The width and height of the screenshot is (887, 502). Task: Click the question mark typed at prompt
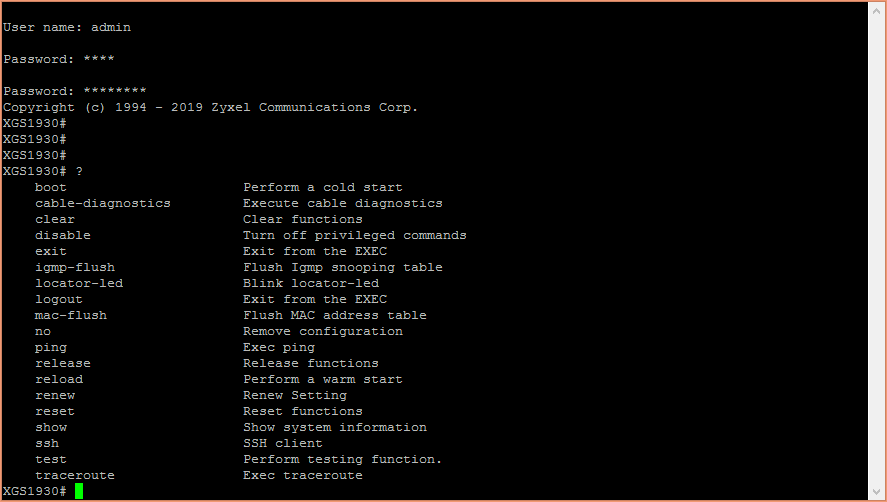pyautogui.click(x=79, y=171)
